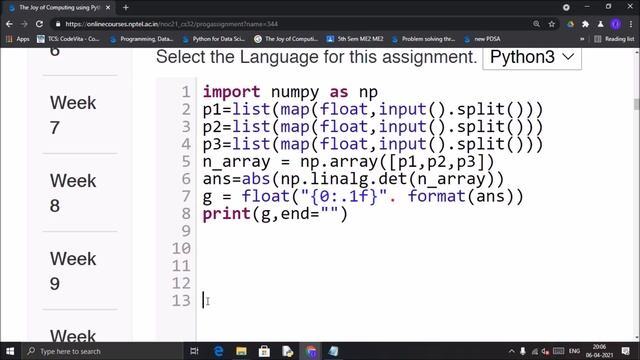Select The Joy of Computing browser tab

point(59,7)
